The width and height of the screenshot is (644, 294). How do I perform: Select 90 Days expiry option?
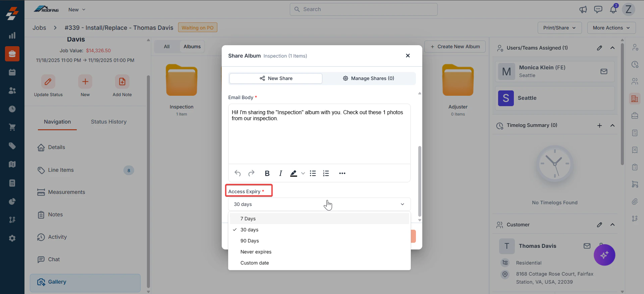[x=319, y=241]
